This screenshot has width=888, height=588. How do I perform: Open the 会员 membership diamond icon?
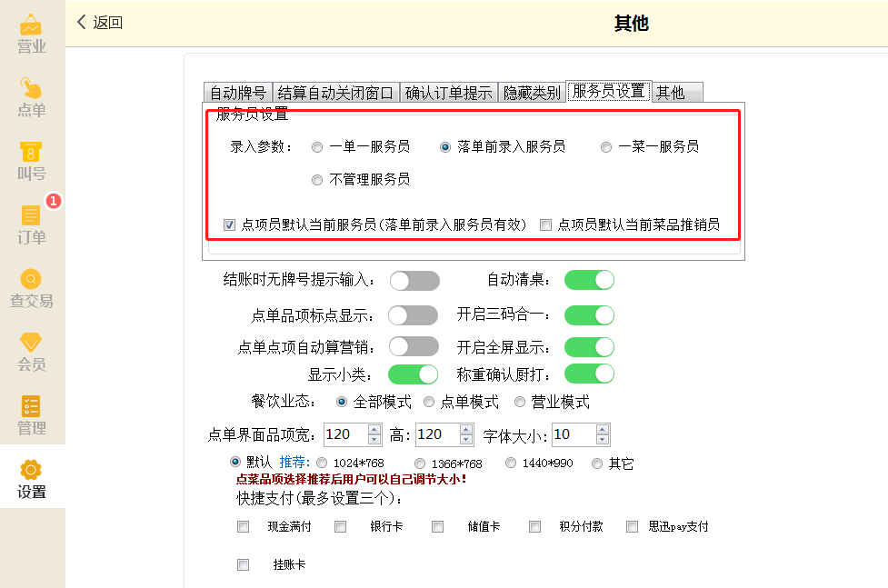[31, 344]
